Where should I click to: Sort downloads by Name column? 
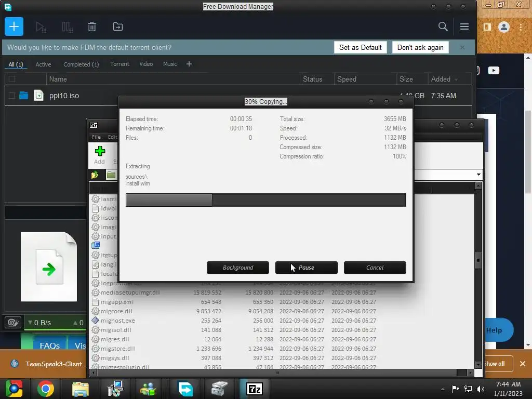click(x=58, y=79)
